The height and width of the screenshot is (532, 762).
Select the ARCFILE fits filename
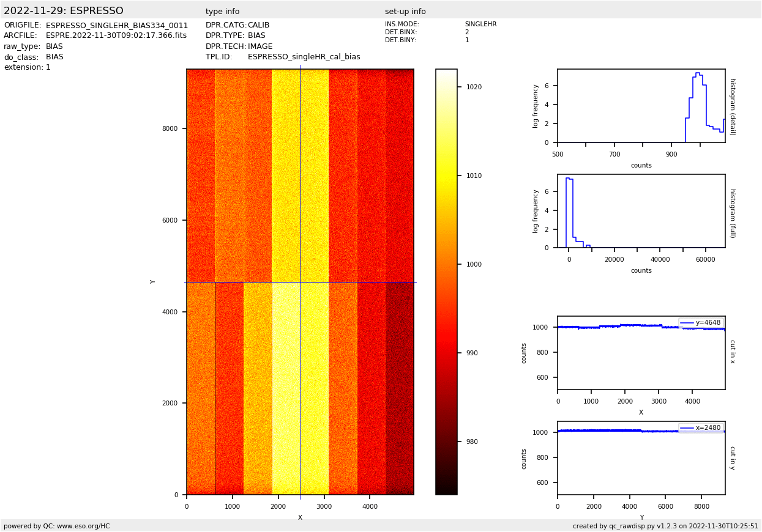116,36
